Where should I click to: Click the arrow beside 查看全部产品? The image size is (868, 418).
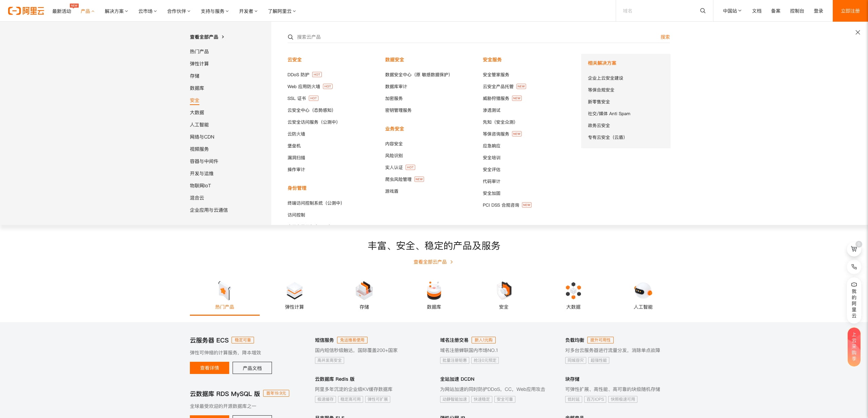click(x=223, y=37)
